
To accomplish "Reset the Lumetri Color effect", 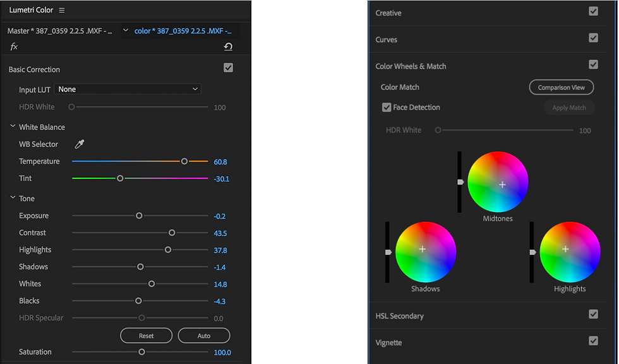I will pos(228,46).
